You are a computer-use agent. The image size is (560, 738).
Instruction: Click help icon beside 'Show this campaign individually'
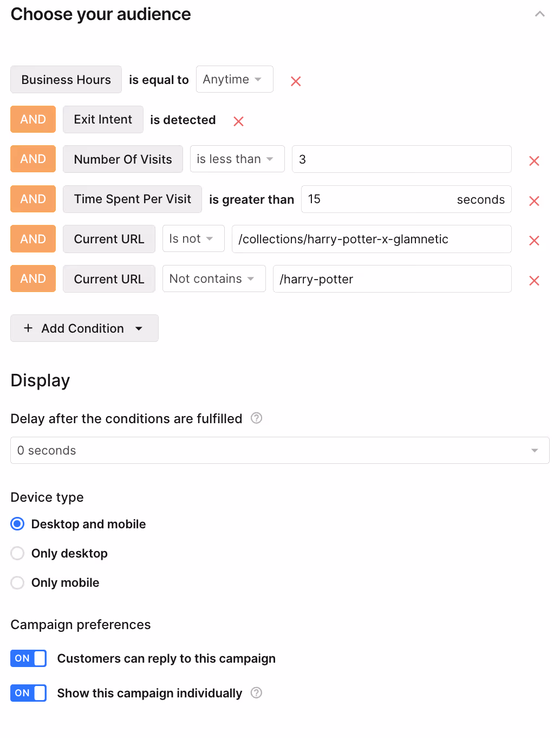coord(257,693)
